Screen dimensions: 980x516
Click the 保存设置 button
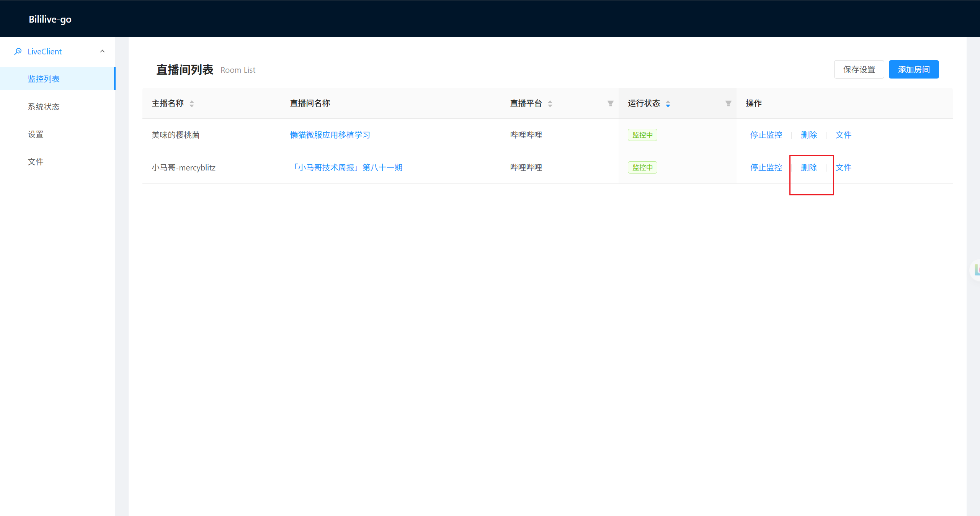859,69
